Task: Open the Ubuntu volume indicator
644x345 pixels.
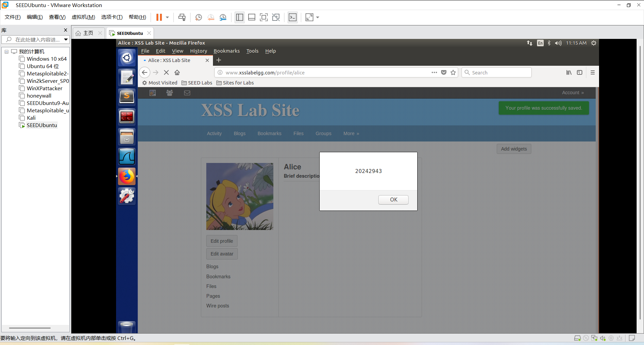Action: point(558,43)
